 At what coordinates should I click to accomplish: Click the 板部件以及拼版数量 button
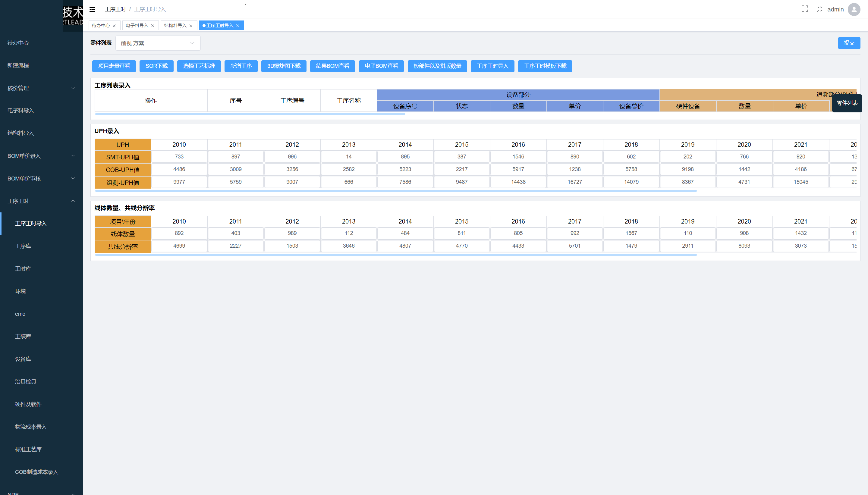pos(437,66)
